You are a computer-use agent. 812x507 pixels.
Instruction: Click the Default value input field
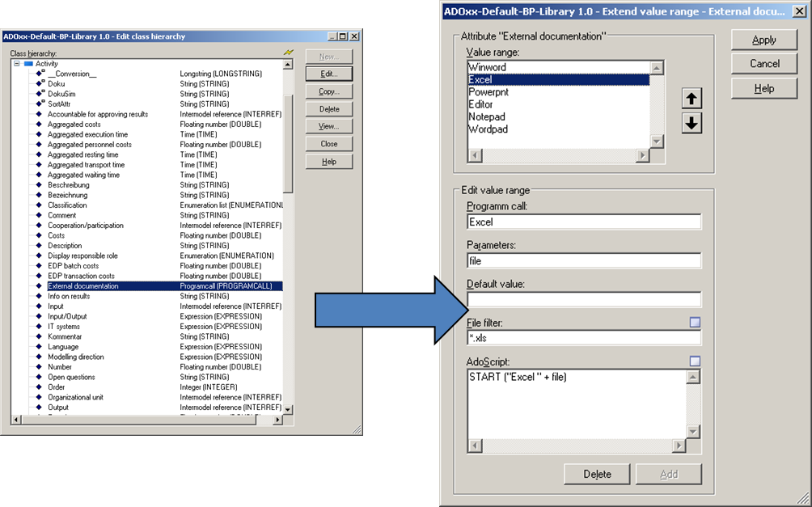tap(584, 299)
